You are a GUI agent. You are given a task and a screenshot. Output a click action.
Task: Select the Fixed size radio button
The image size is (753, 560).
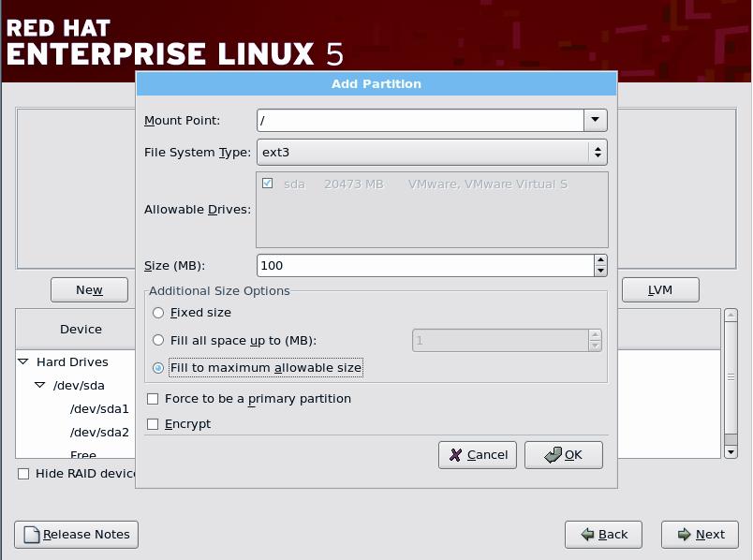click(158, 312)
